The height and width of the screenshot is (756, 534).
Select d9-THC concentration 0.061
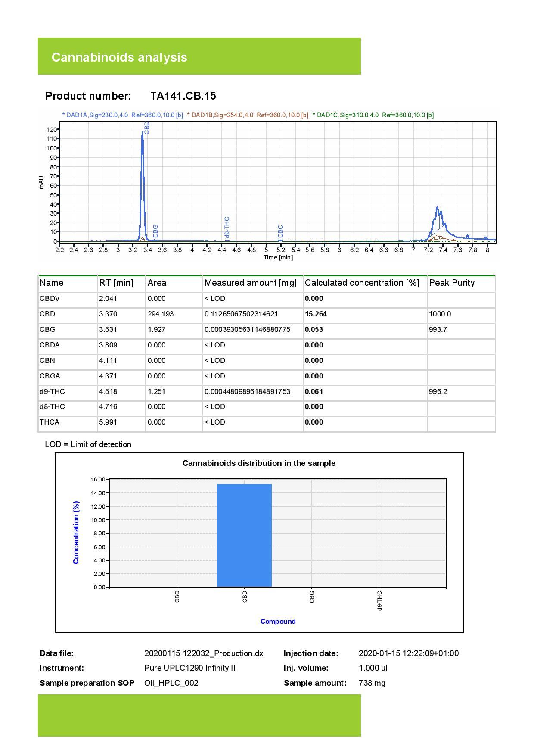314,391
